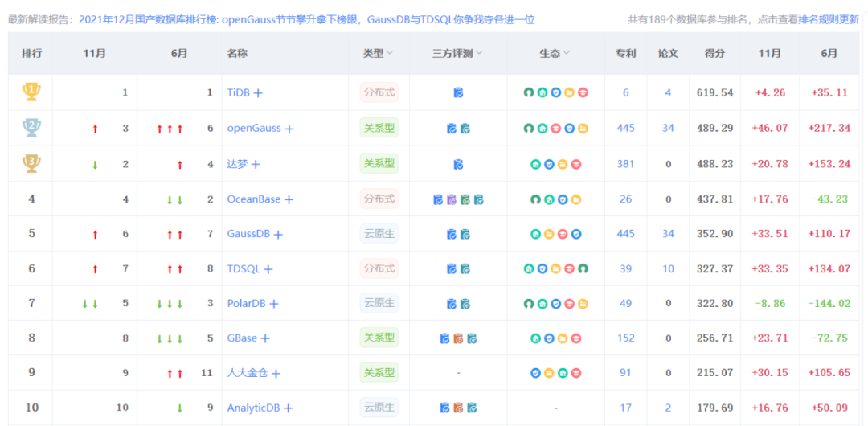Click the green house icon in GaussDB row
868x426 pixels.
535,235
